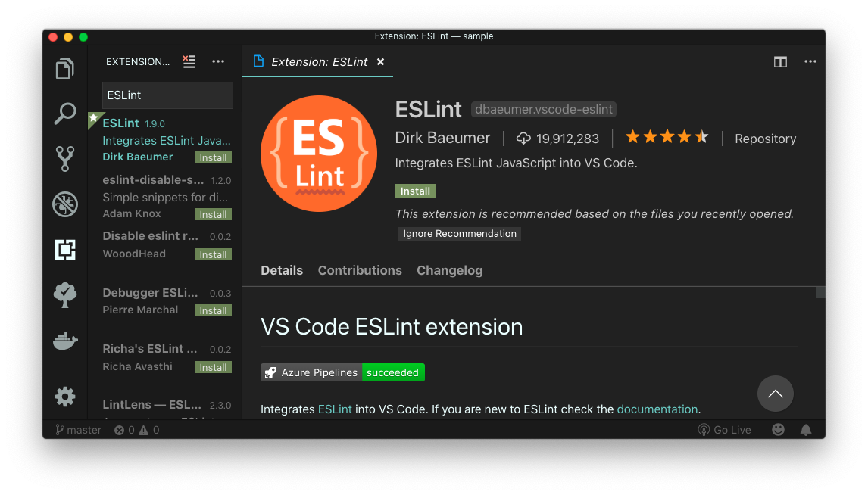Viewport: 868px width, 495px height.
Task: Close the Extension: ESLint tab
Action: pyautogui.click(x=380, y=62)
